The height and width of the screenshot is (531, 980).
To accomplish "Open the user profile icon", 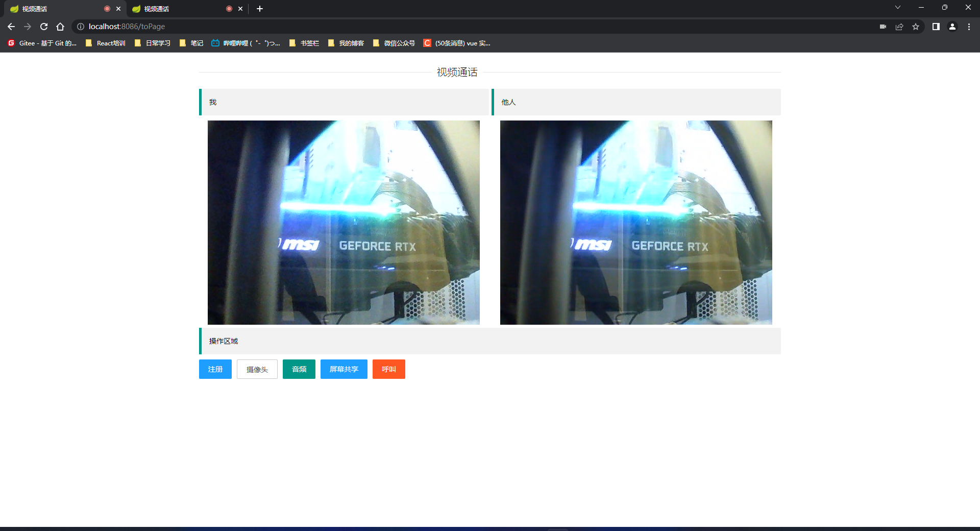I will point(952,27).
